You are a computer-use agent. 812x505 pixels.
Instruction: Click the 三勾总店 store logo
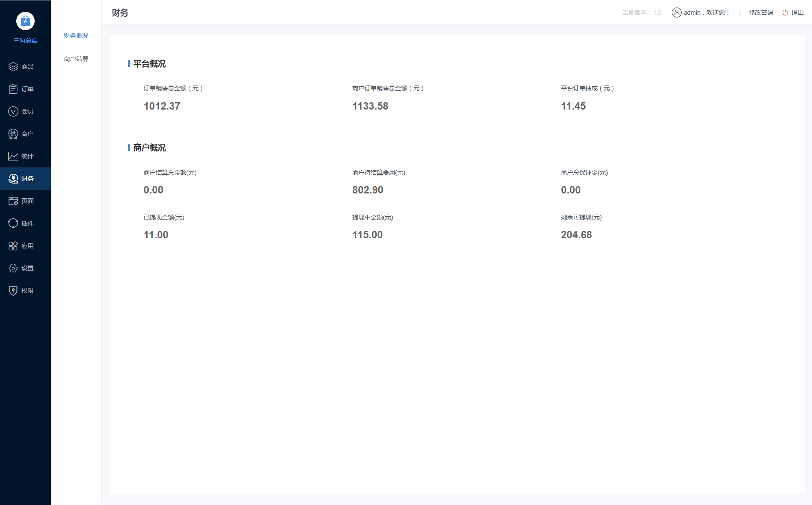click(x=25, y=21)
